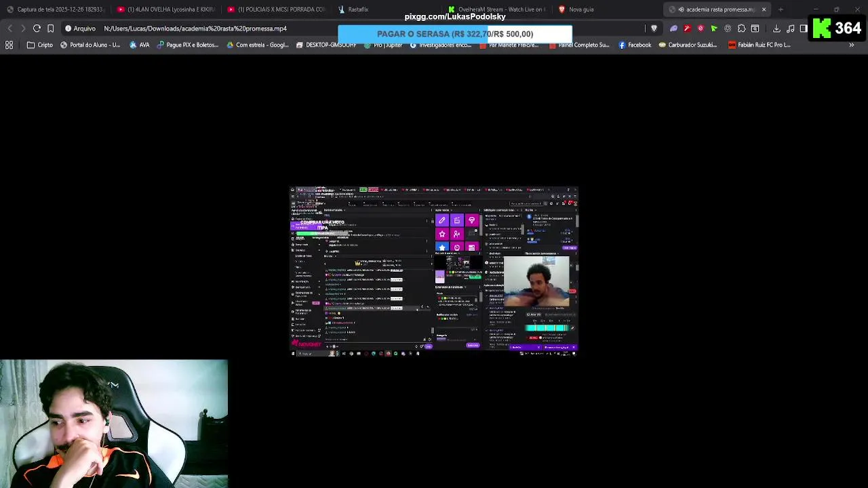Open the purple extension icon in the toolbar

tap(673, 28)
